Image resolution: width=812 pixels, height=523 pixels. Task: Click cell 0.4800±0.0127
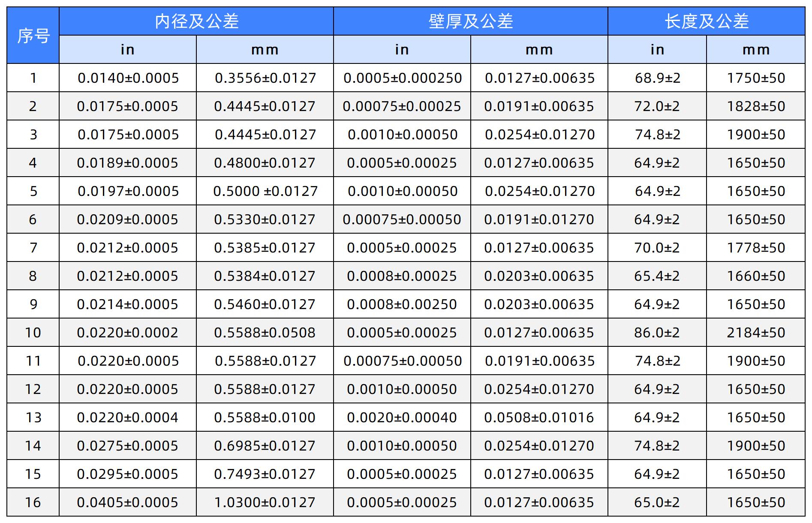click(x=265, y=162)
